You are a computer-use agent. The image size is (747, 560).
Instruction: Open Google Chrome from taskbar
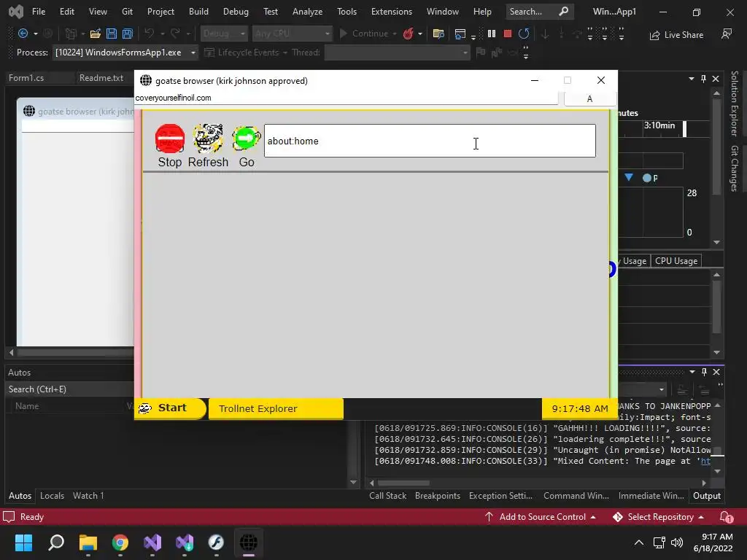pos(120,542)
